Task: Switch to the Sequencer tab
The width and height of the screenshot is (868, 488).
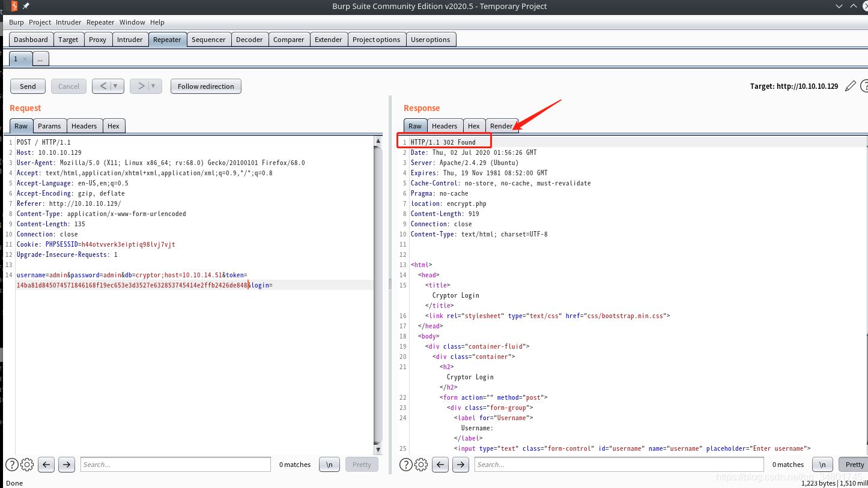Action: pos(208,40)
